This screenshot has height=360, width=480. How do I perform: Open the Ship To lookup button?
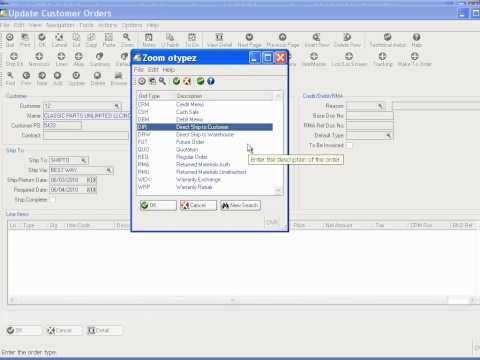click(84, 160)
